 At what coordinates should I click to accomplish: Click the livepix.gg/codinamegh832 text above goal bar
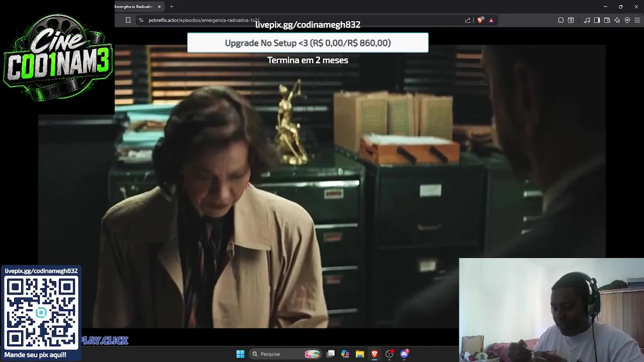point(308,25)
